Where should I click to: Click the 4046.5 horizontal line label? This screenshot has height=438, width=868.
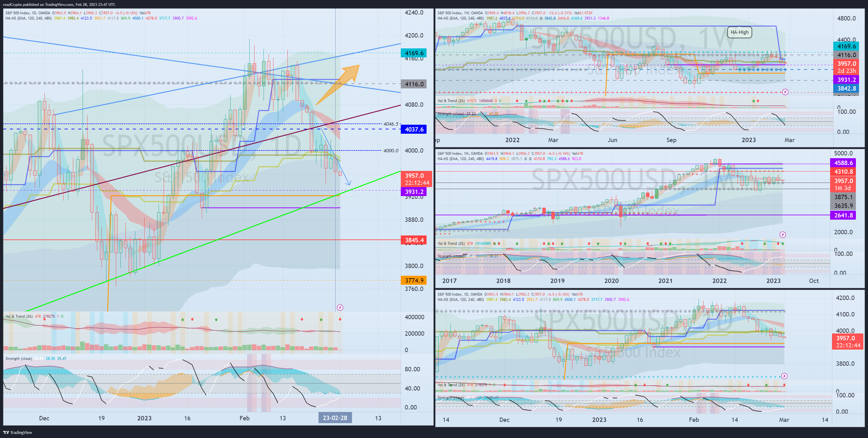click(391, 124)
